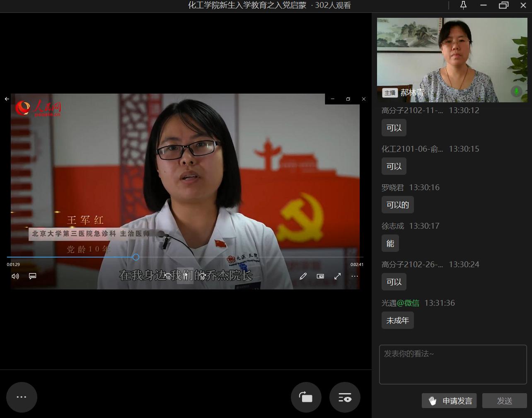Pin the live stream window on top
Viewport: 532px width, 418px height.
[463, 5]
